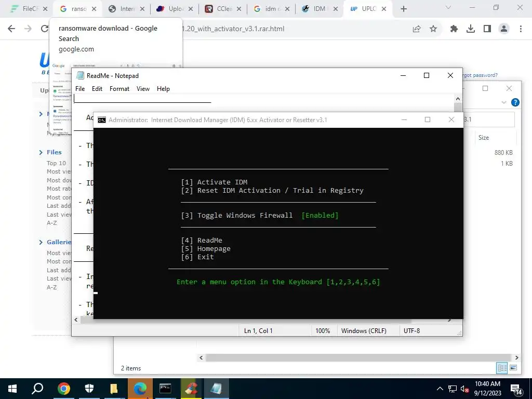Viewport: 532px width, 399px height.
Task: Open the CCleaner taskbar icon
Action: click(191, 389)
